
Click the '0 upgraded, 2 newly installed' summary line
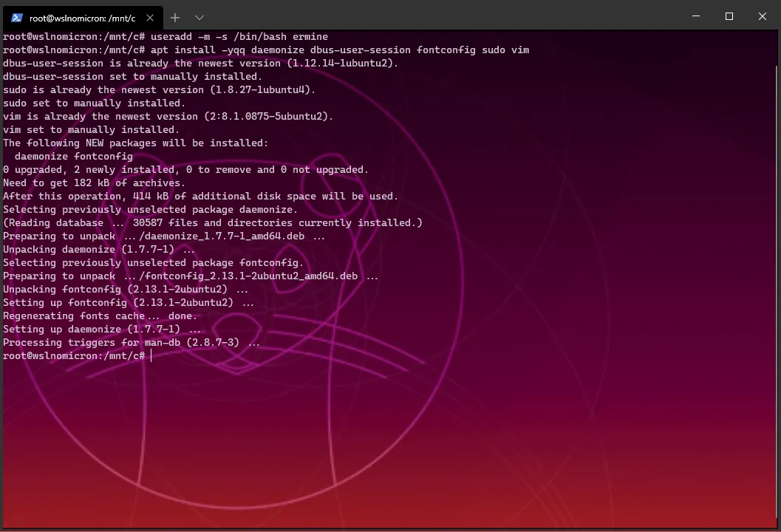[185, 169]
